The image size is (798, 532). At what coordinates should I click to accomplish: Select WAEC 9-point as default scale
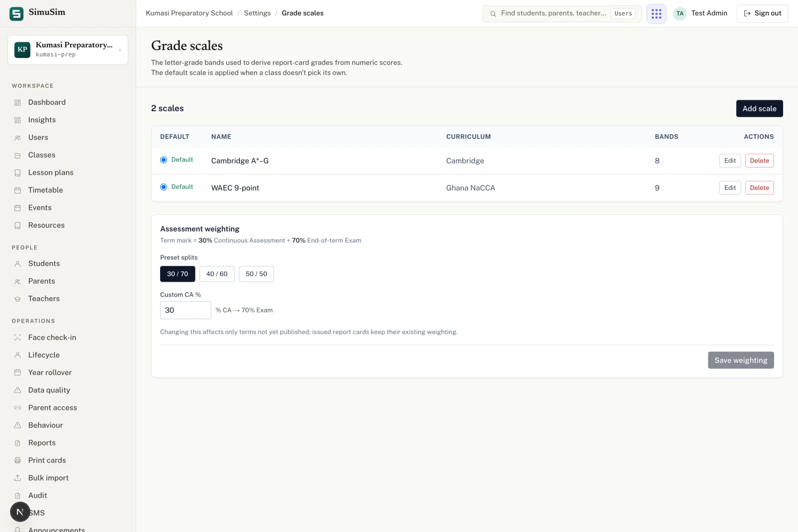pyautogui.click(x=164, y=187)
